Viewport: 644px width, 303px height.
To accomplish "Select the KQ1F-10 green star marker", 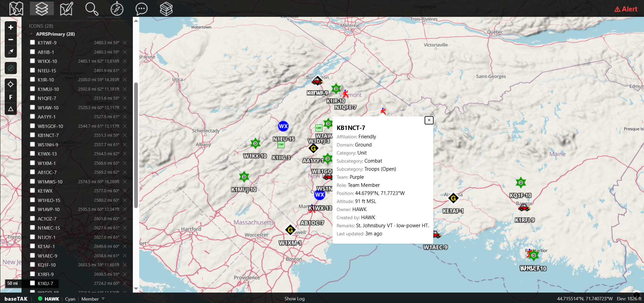I will (521, 182).
